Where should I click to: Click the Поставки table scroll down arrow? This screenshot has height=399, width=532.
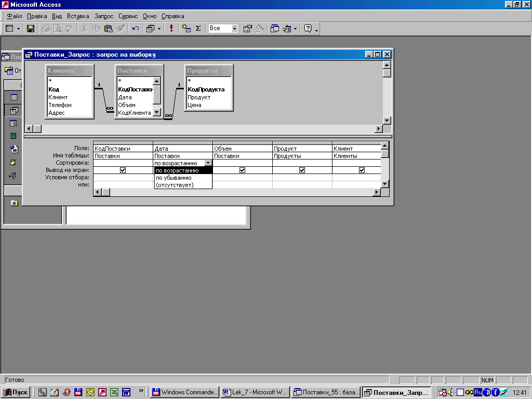click(x=156, y=112)
